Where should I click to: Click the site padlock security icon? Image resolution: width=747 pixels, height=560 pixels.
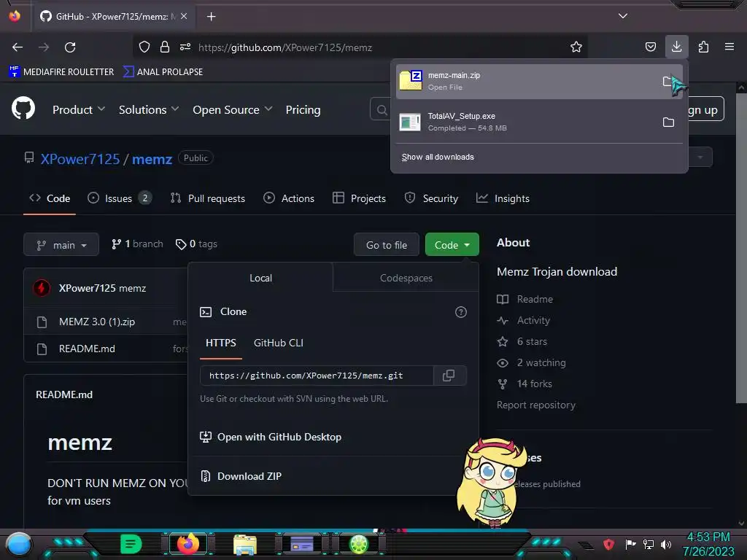click(165, 47)
